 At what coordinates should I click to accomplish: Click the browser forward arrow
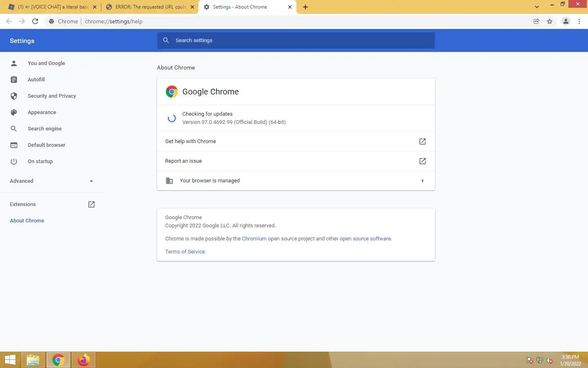click(22, 21)
